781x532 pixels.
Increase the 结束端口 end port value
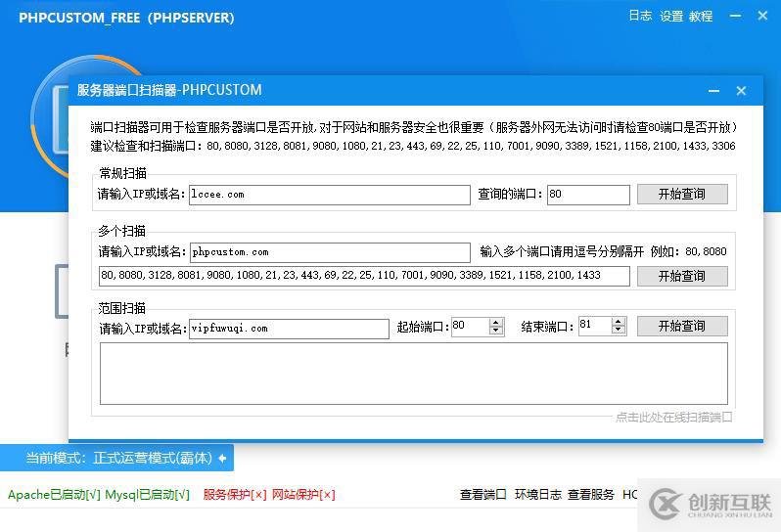pos(619,322)
